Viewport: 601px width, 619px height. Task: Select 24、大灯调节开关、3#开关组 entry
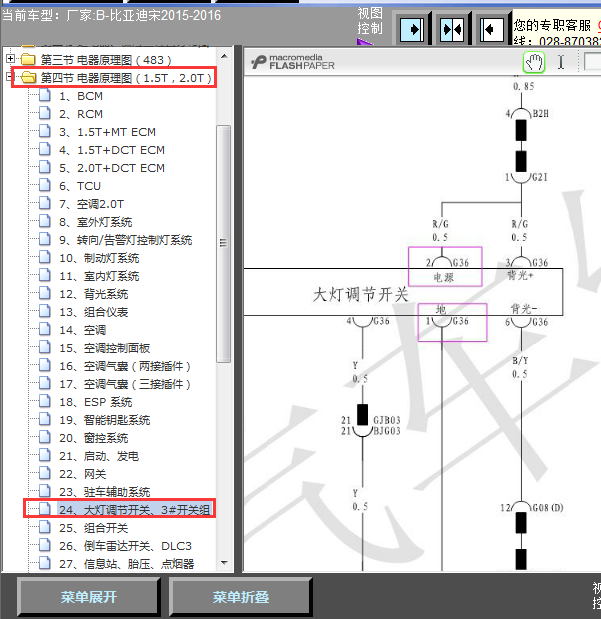coord(135,510)
